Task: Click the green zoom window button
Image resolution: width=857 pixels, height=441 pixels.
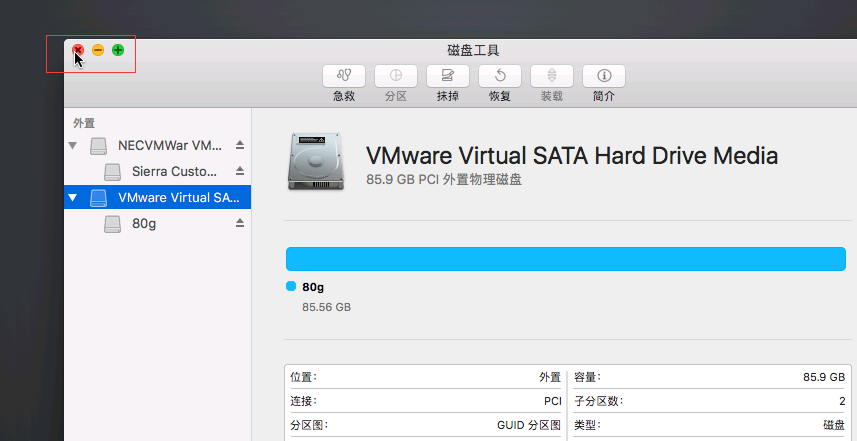Action: (118, 50)
